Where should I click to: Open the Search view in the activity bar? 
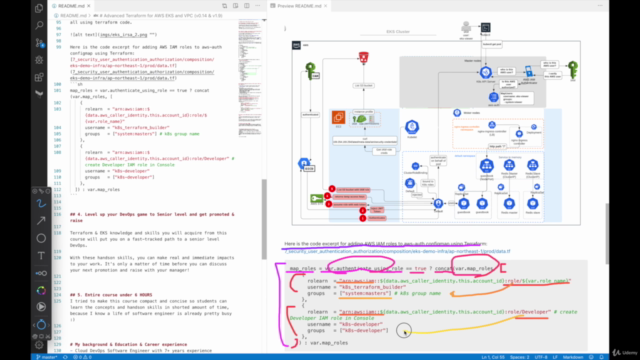click(x=39, y=26)
